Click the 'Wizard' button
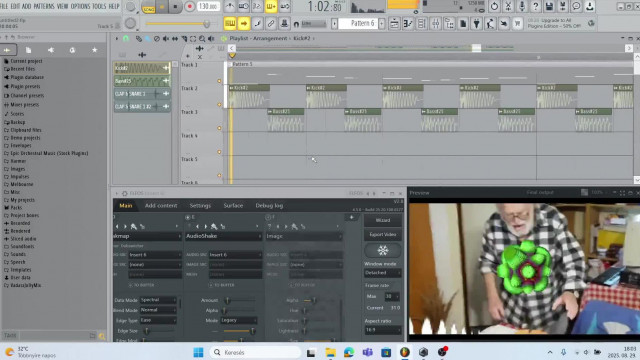 382,220
